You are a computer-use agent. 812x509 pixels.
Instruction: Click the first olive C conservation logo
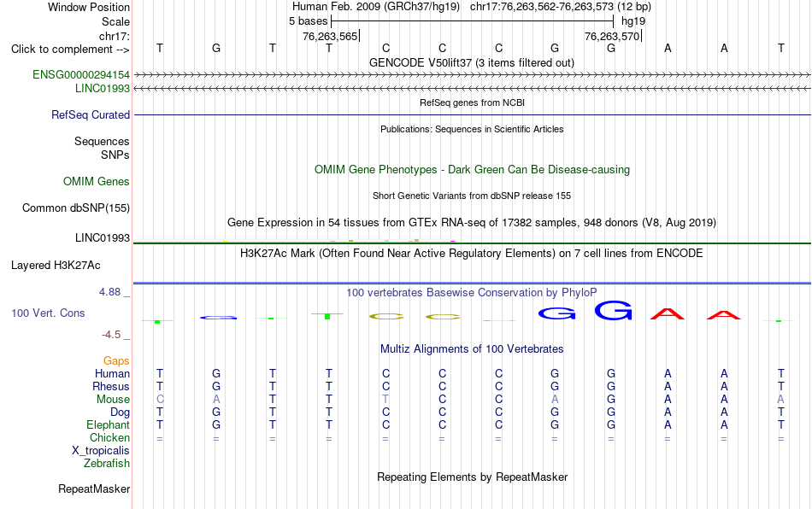pos(386,316)
